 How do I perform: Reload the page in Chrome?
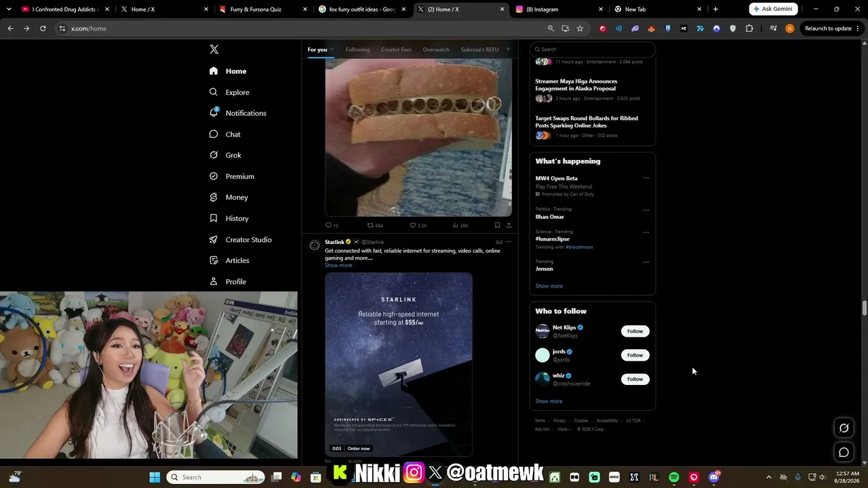[43, 28]
